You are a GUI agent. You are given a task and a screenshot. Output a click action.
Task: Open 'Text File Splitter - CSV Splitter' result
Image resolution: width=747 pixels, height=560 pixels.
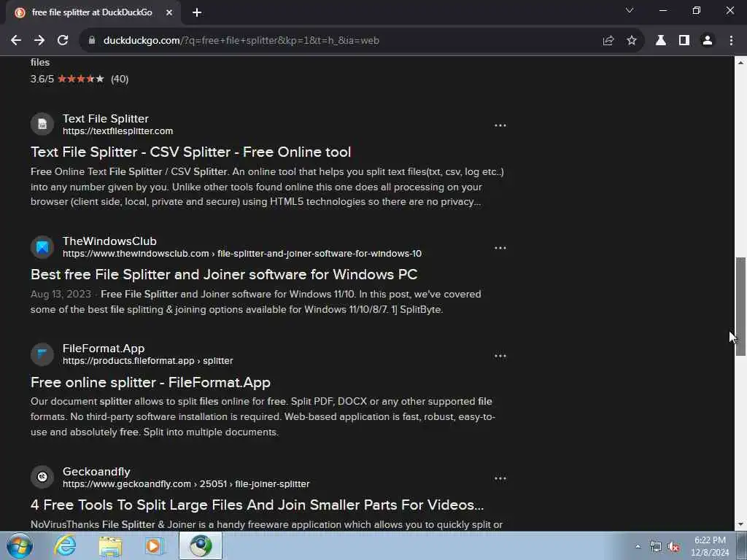(x=190, y=152)
